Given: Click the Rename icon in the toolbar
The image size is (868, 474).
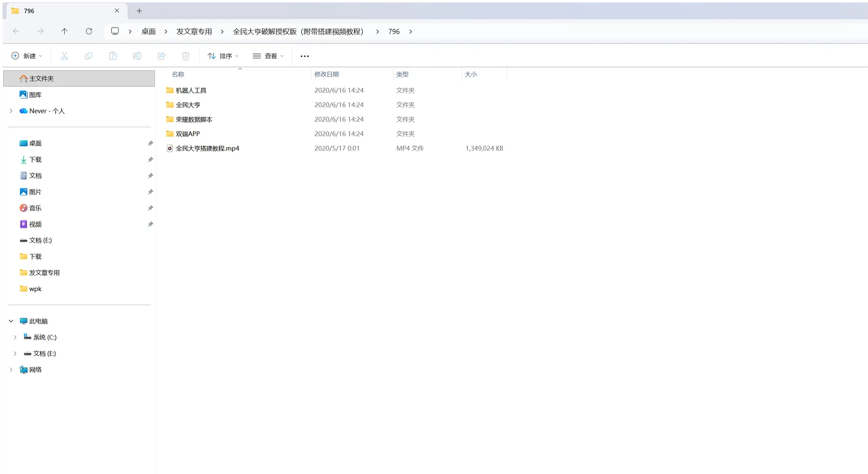Looking at the screenshot, I should (137, 56).
